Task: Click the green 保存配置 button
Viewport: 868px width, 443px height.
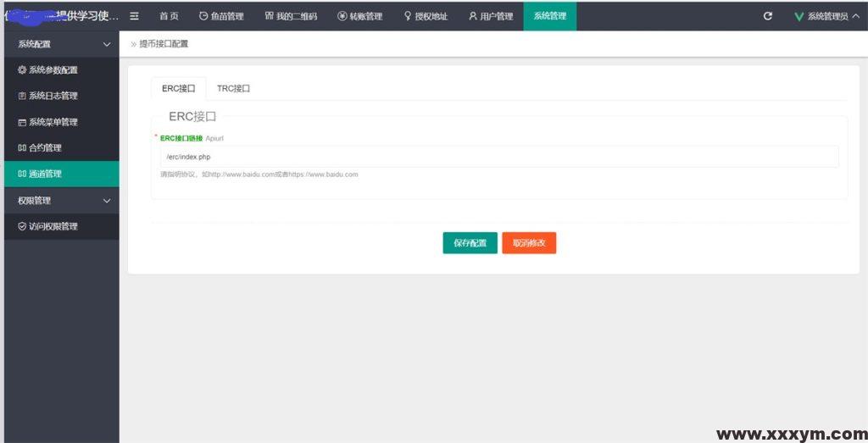Action: coord(470,243)
